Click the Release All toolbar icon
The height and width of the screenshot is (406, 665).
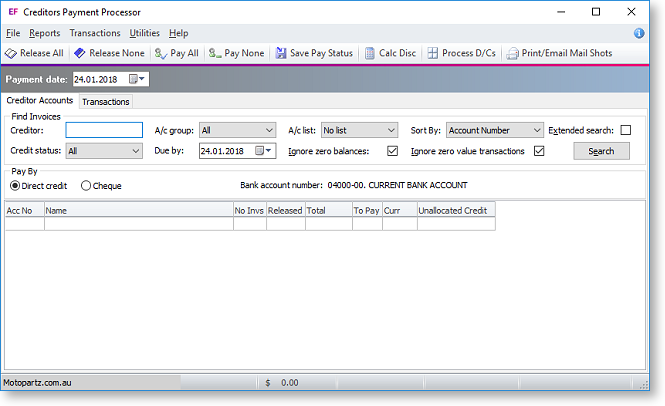pos(11,53)
